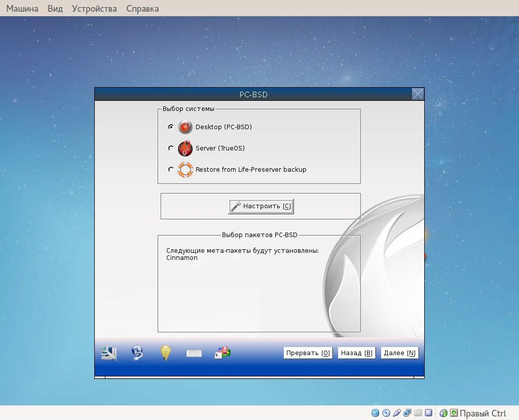Screen dimensions: 519x420
Task: Open the on-screen keyboard icon
Action: tap(194, 354)
